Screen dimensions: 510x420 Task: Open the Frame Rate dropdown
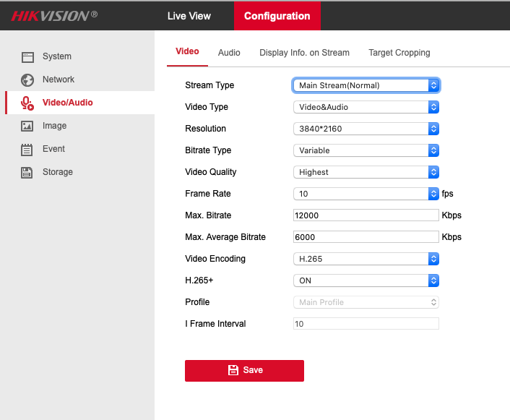(366, 194)
